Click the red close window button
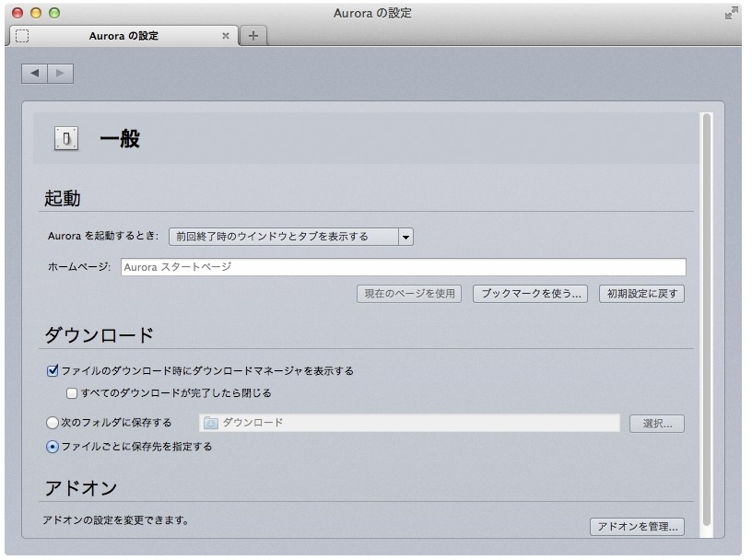The width and height of the screenshot is (752, 560). tap(18, 13)
